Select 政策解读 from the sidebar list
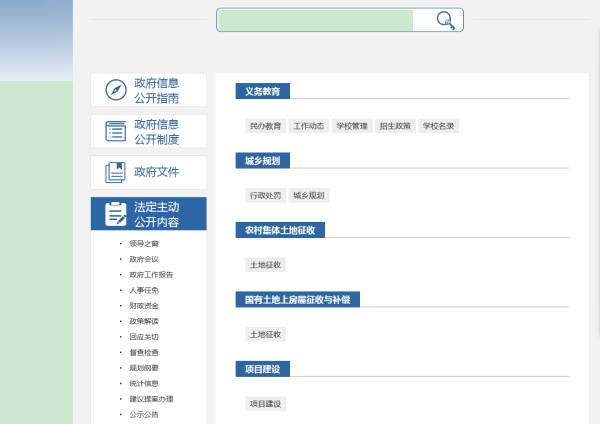600x424 pixels. pos(144,321)
